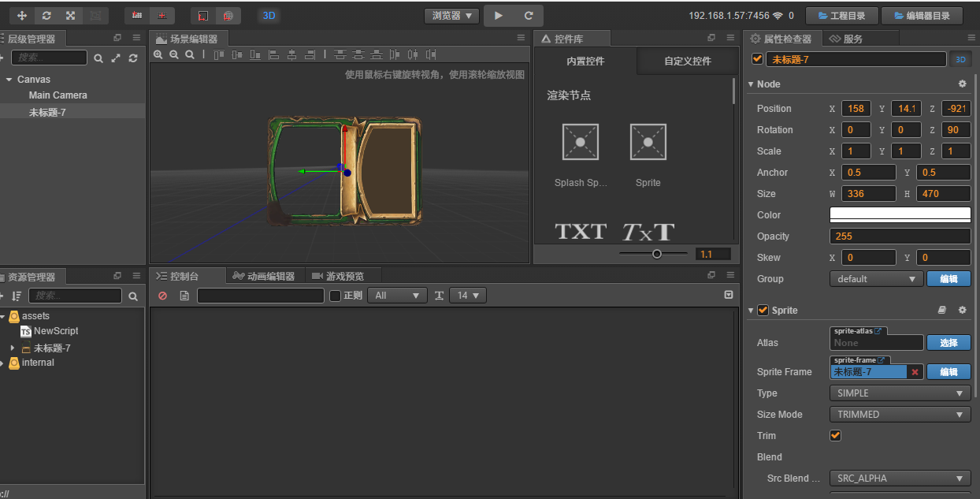Toggle the Trim checkbox
This screenshot has width=980, height=499.
836,435
